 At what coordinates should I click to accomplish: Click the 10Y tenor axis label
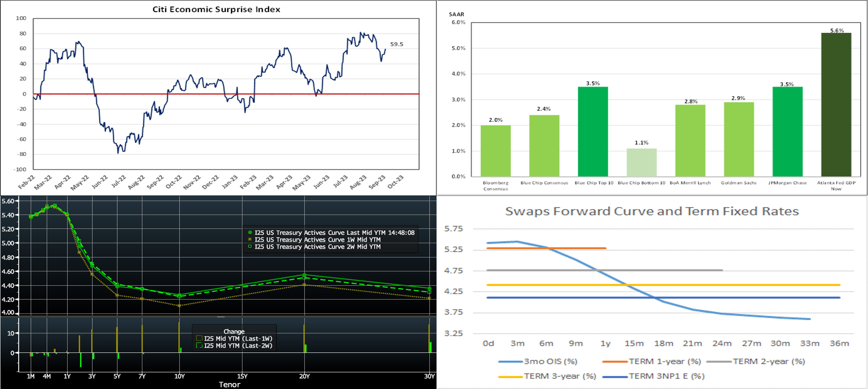coord(180,376)
